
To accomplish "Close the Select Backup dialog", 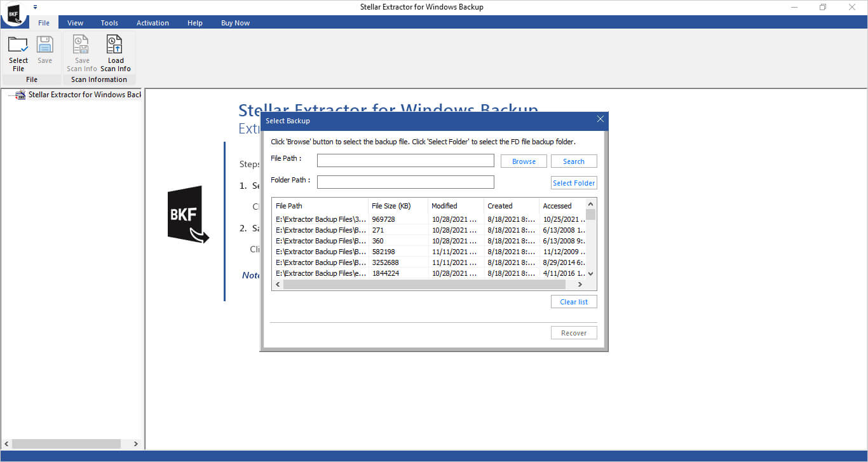I will pos(600,119).
